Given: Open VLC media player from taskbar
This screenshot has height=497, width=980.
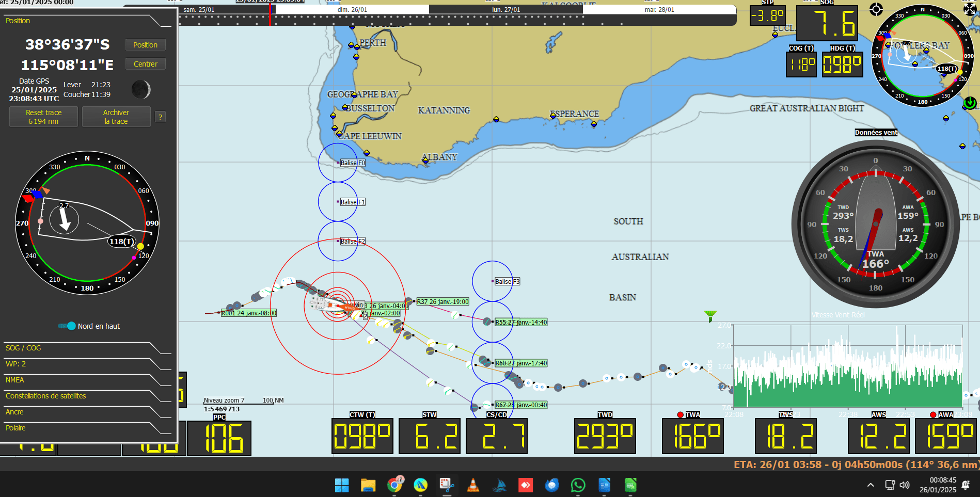Looking at the screenshot, I should [473, 485].
